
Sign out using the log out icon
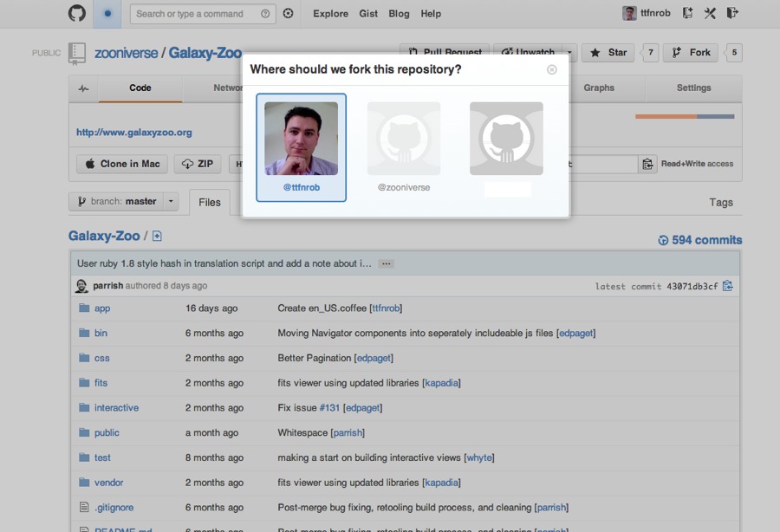tap(731, 13)
